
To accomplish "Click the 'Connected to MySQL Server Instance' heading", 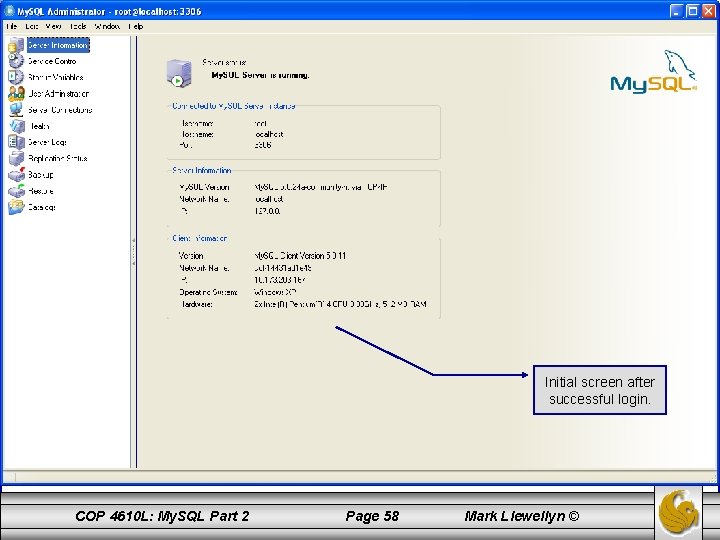I will 234,106.
